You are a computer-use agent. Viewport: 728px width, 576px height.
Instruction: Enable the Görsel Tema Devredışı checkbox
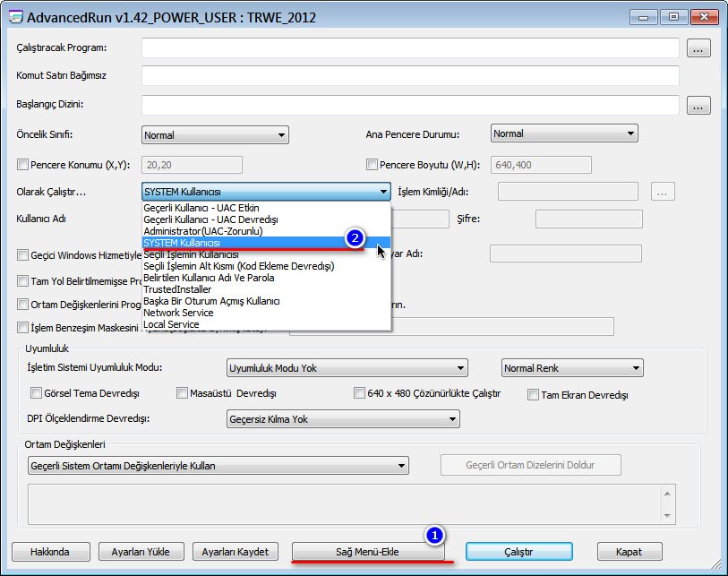[36, 393]
